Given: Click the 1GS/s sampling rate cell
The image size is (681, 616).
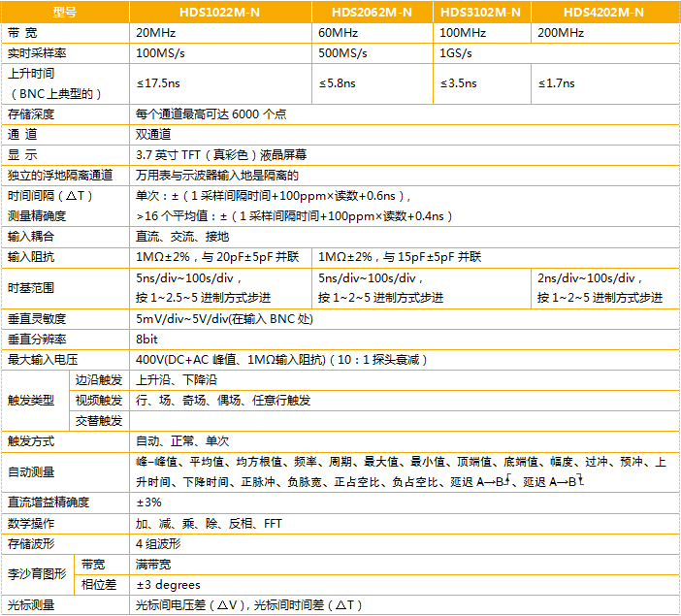Looking at the screenshot, I should coord(458,53).
